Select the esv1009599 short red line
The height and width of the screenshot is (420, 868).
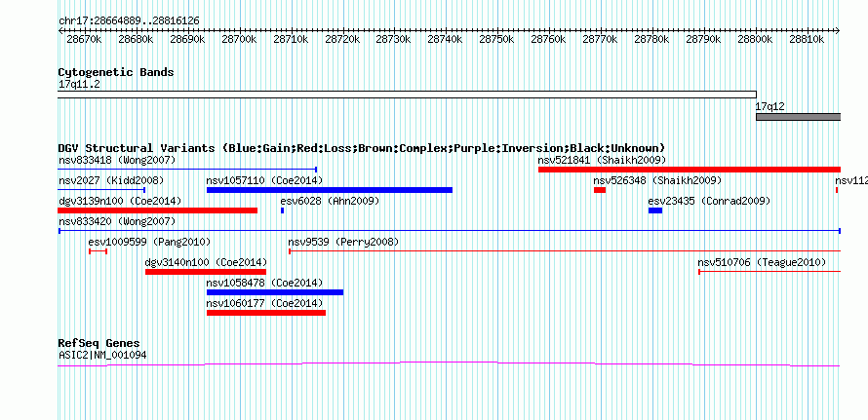click(98, 251)
